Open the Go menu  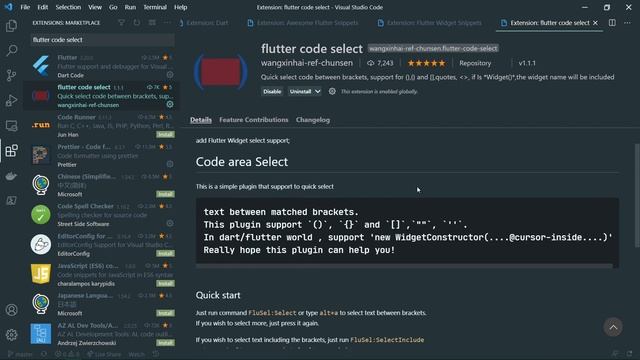[113, 7]
